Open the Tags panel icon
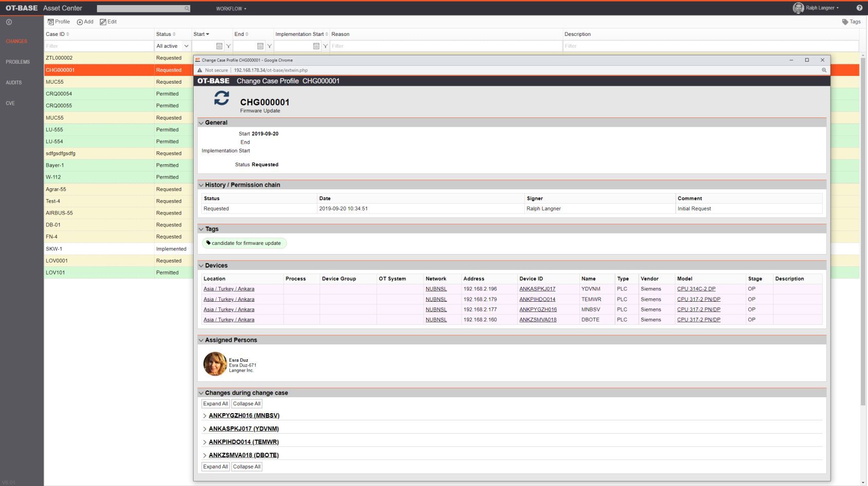This screenshot has height=486, width=868. point(845,22)
